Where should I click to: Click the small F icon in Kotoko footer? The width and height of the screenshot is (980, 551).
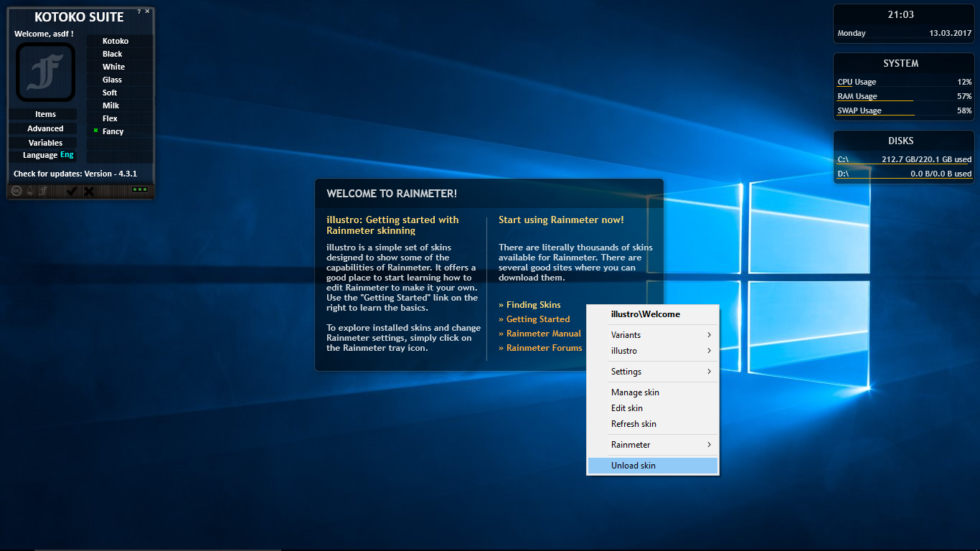[x=43, y=191]
